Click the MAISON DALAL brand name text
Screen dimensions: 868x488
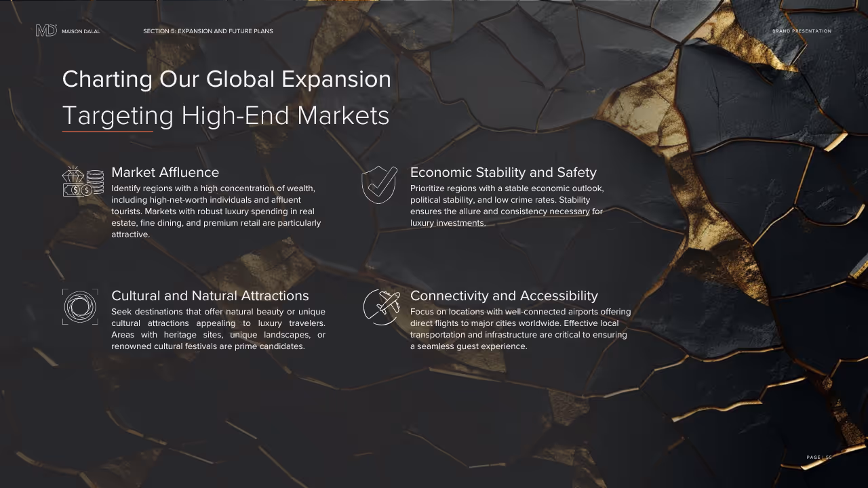[81, 30]
